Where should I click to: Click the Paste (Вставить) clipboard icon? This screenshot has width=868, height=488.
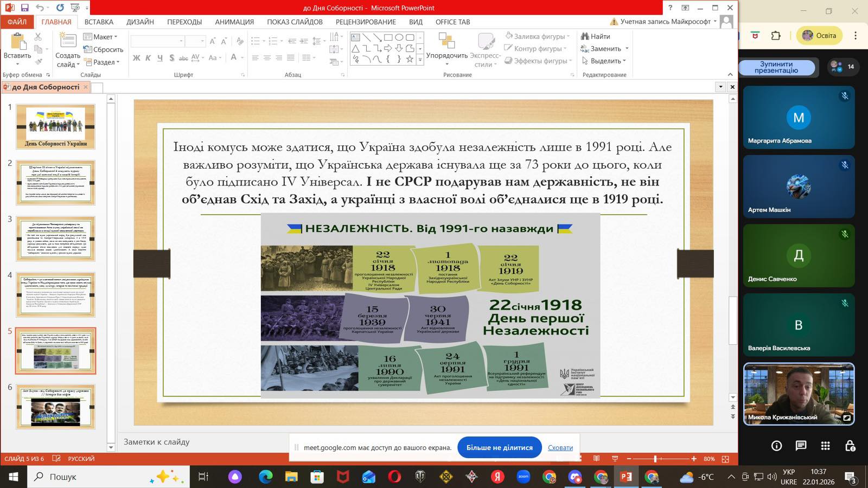(x=17, y=42)
